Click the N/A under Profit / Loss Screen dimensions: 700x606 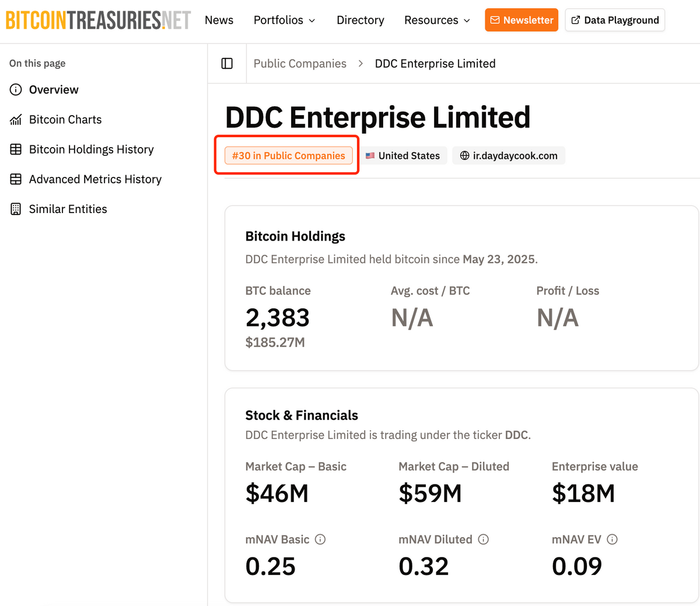[x=558, y=318]
